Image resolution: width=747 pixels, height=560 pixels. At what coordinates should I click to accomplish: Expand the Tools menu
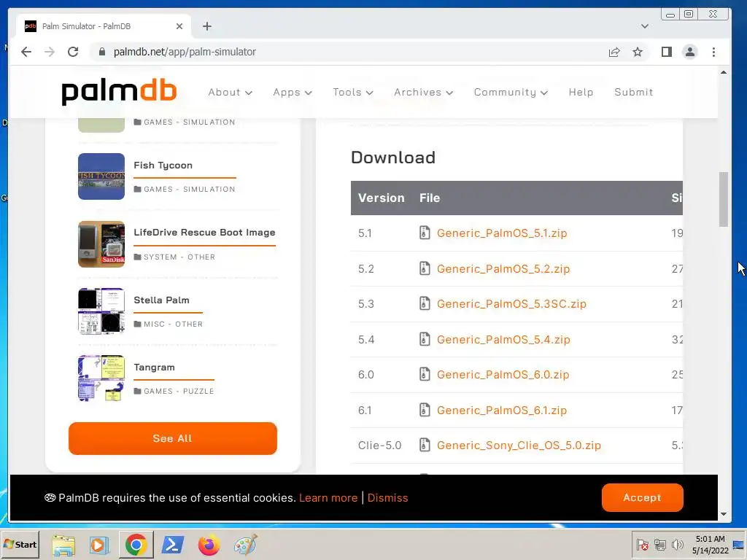click(x=353, y=93)
